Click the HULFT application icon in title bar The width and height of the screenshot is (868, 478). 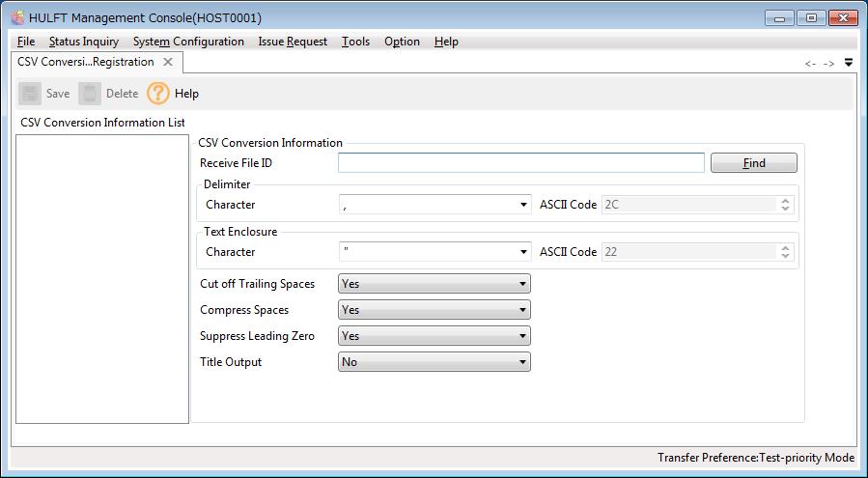point(17,18)
